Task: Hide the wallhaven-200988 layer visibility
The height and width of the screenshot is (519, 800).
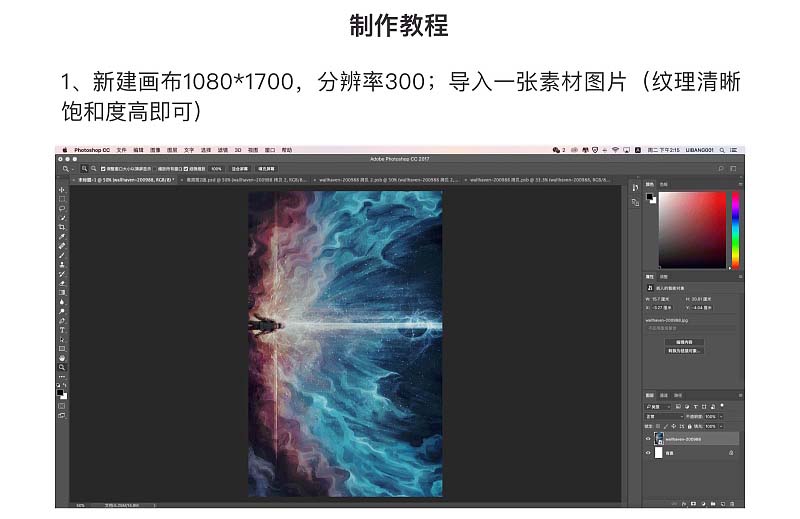Action: 648,439
